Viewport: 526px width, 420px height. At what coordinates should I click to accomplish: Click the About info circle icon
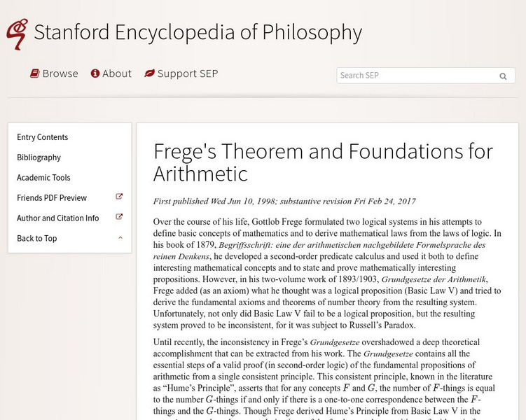95,73
